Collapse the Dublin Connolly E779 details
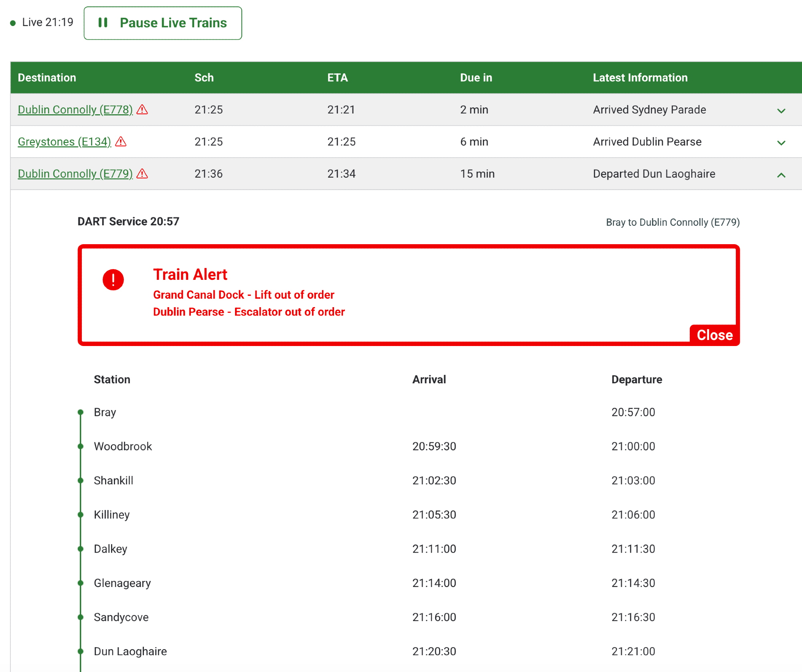 click(x=781, y=175)
